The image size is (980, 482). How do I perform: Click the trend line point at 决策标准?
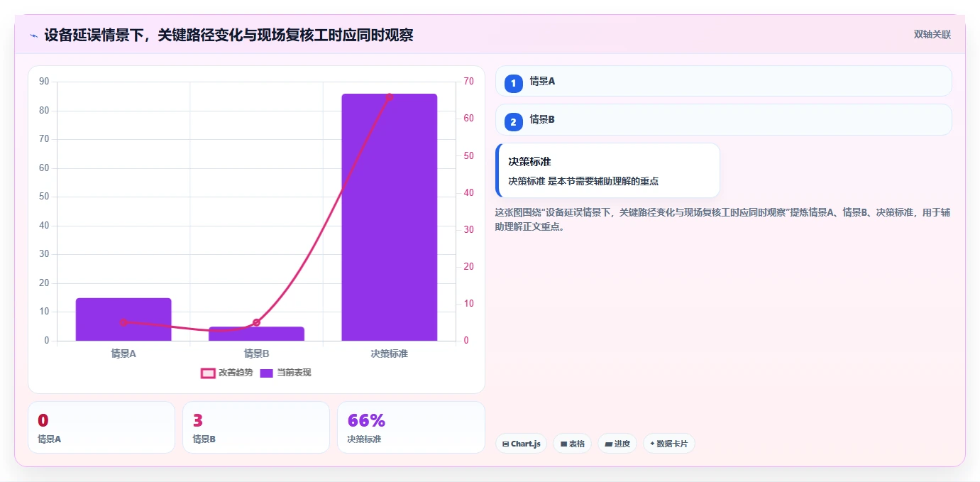389,97
